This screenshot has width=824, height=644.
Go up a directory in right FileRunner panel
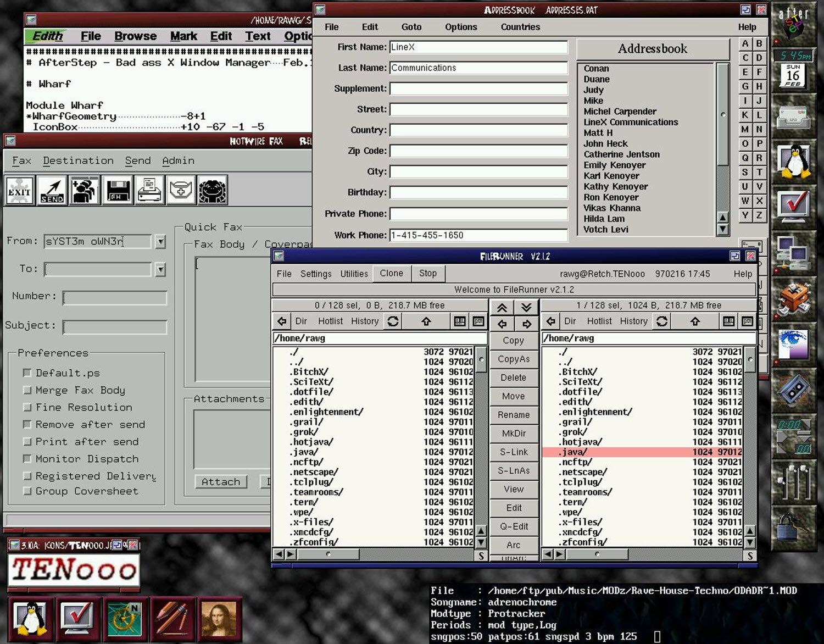(x=695, y=321)
